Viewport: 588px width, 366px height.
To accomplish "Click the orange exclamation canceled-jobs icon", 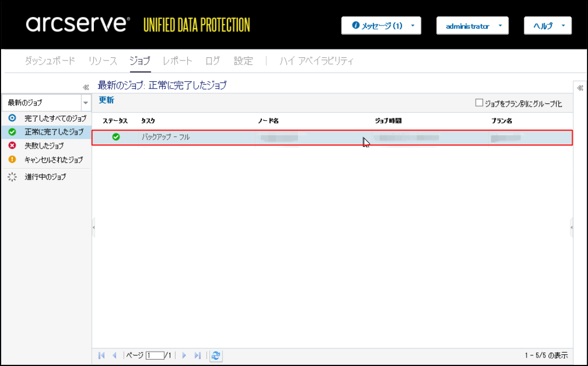I will (x=12, y=159).
